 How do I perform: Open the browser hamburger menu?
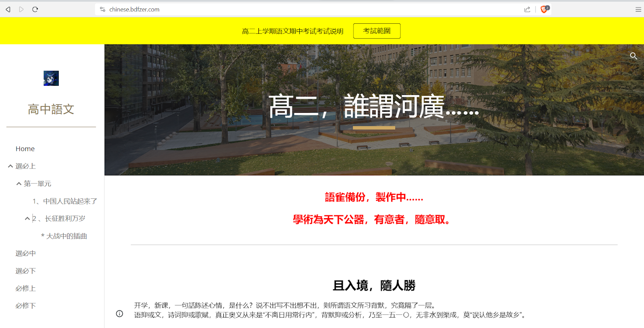point(638,9)
